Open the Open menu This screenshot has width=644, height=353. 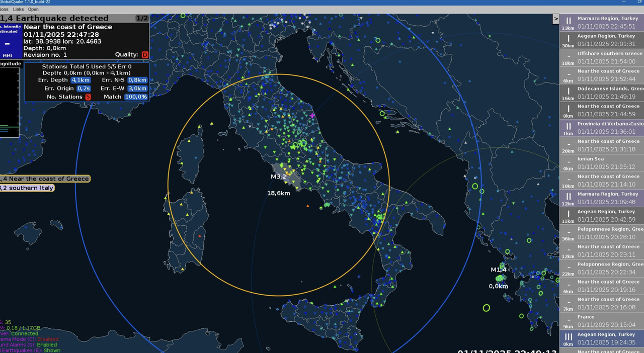pos(33,9)
